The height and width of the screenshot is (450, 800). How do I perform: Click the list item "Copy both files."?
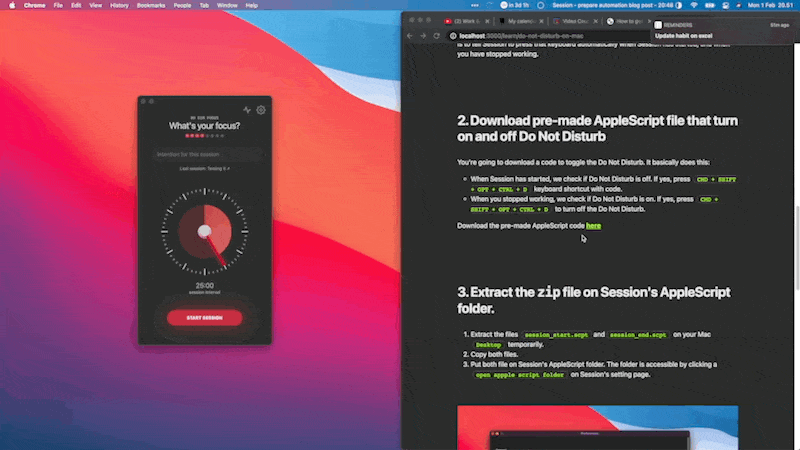point(494,354)
